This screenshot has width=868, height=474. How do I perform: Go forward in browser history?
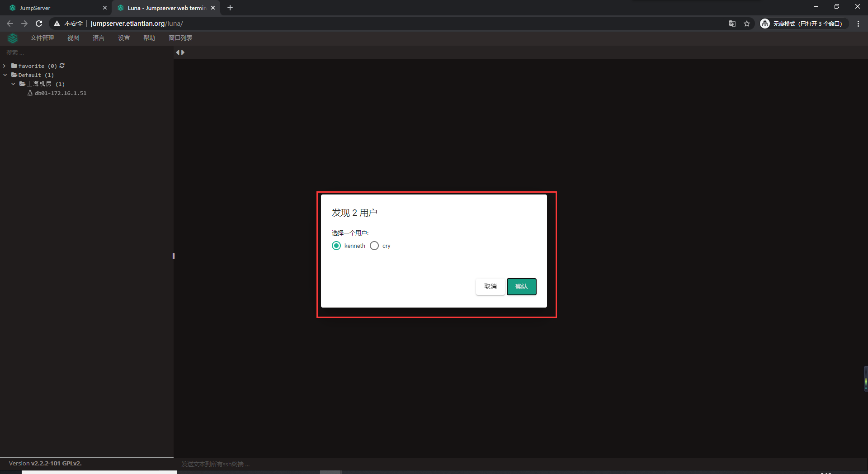[x=24, y=24]
